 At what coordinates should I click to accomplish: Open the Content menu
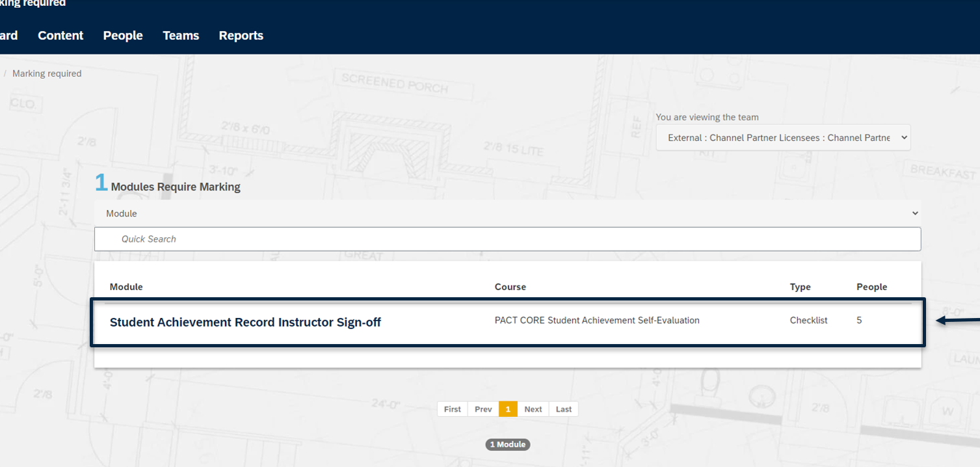tap(60, 36)
